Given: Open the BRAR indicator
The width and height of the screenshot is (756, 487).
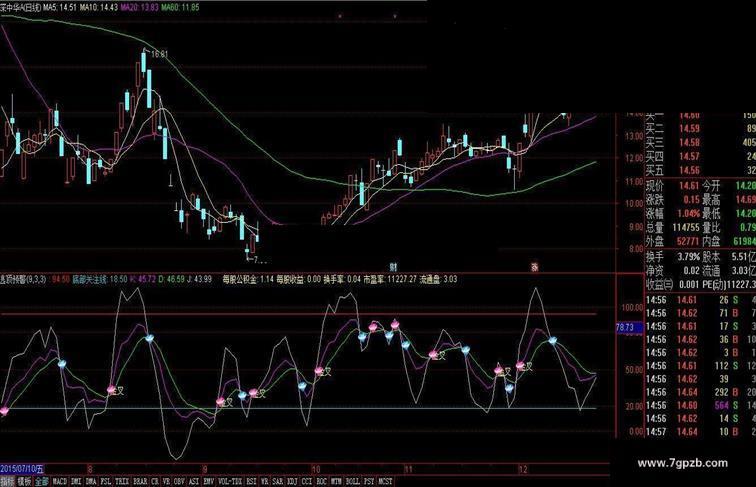Looking at the screenshot, I should click(x=140, y=481).
